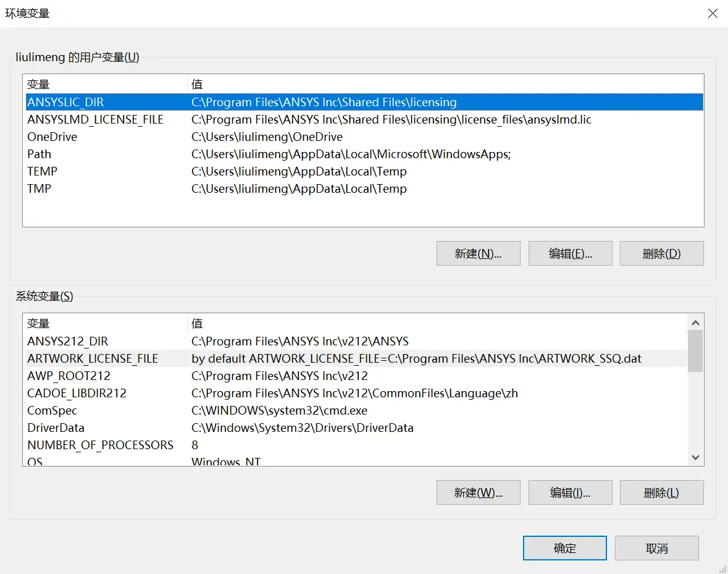Click the system variables scrollbar thumb
This screenshot has height=574, width=728.
tap(695, 351)
